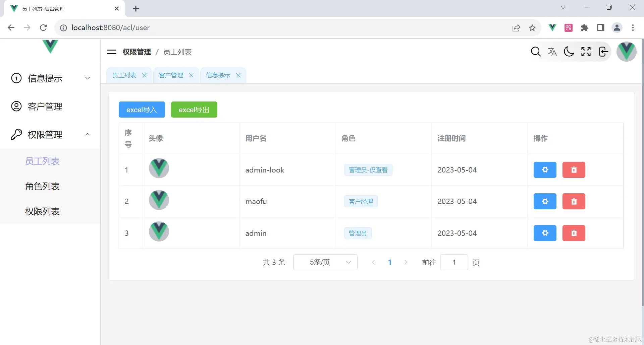Open 角色列表 in sidebar
This screenshot has height=345, width=644.
click(x=42, y=186)
